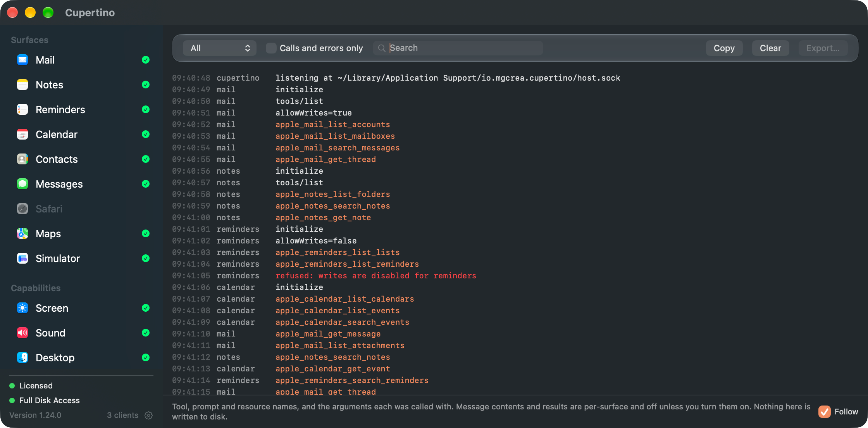Click the green check status for Simulator

(146, 258)
